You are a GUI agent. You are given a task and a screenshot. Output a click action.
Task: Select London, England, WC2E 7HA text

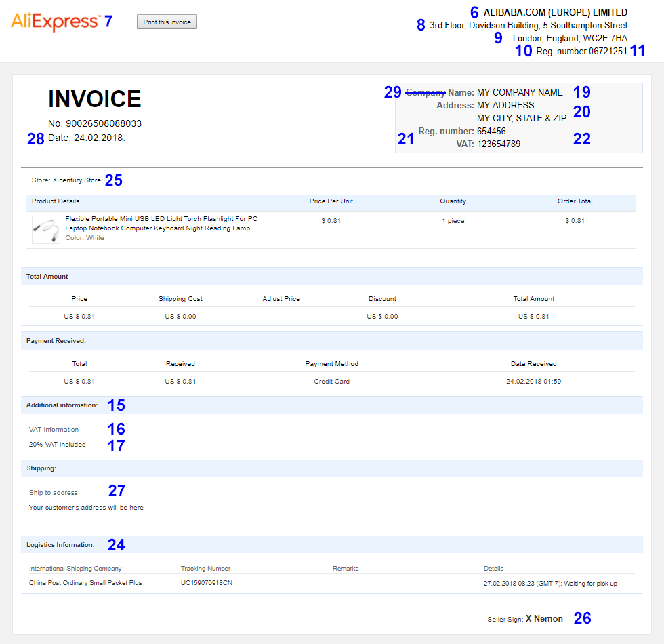tap(570, 38)
